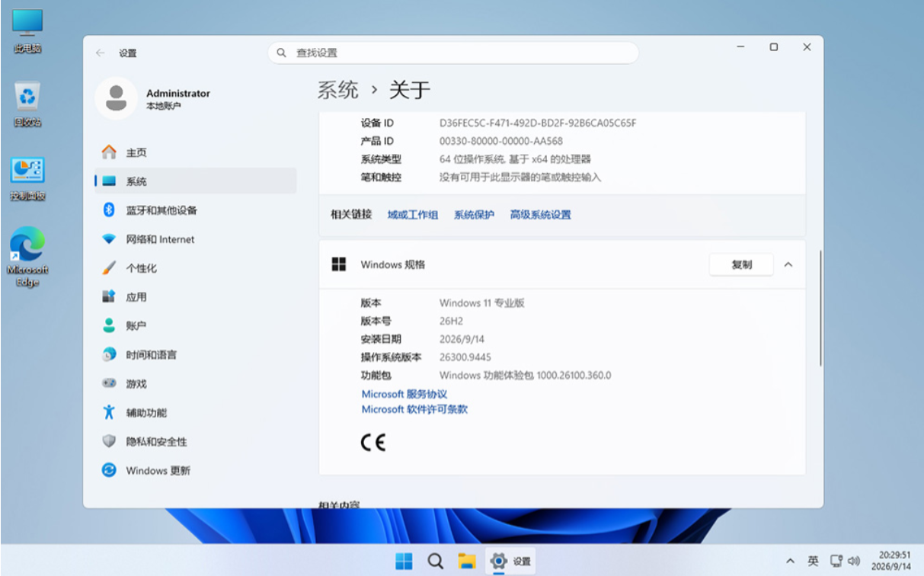Collapse the Windows 规格 section chevron
The width and height of the screenshot is (924, 576).
pyautogui.click(x=788, y=264)
